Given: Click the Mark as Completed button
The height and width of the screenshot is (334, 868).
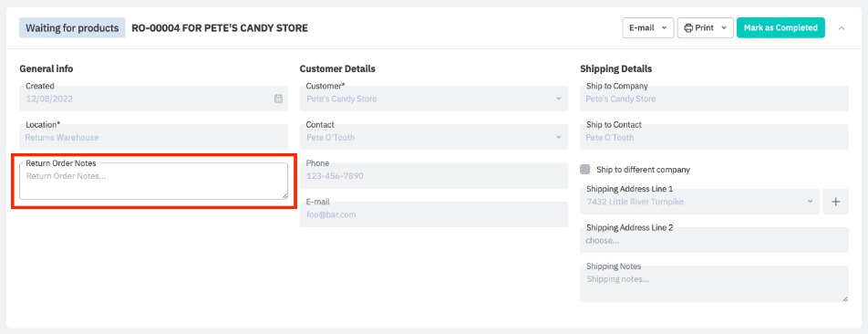Looking at the screenshot, I should pyautogui.click(x=780, y=27).
